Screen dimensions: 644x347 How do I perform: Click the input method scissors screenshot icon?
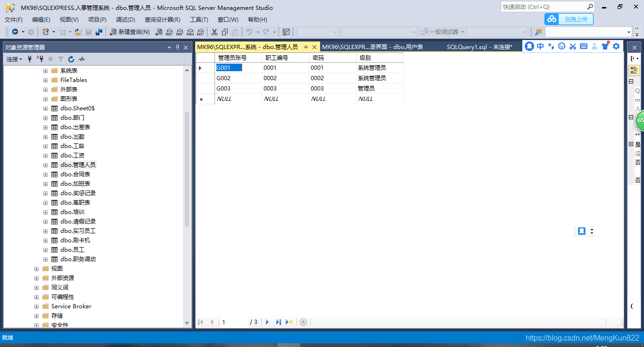point(573,46)
